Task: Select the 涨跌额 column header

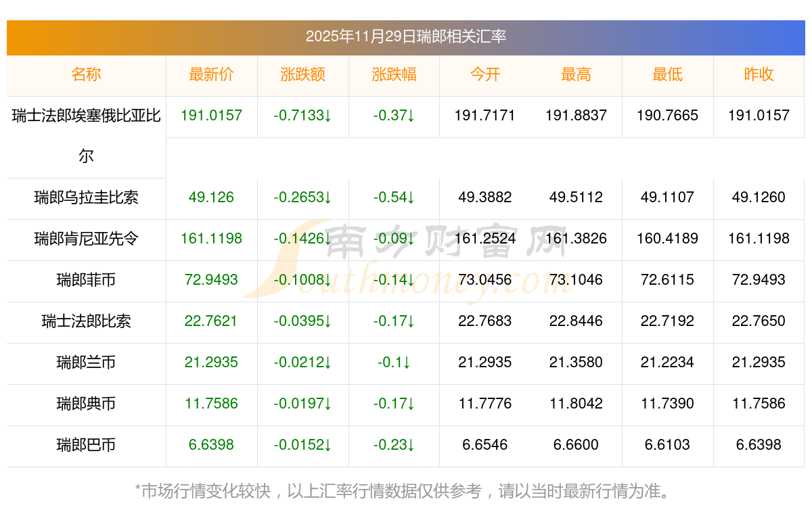Action: tap(302, 75)
